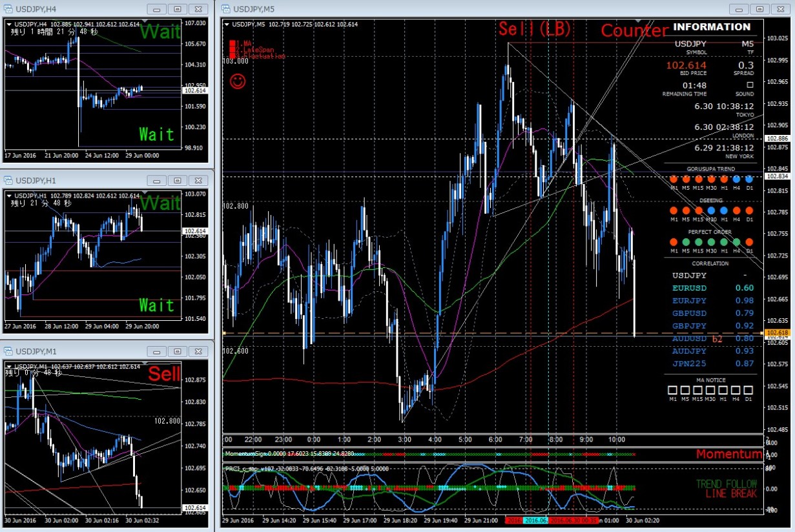Viewport: 795px width, 532px height.
Task: Click the triangle arrow before USDJPY,M5 chart label
Action: click(227, 24)
